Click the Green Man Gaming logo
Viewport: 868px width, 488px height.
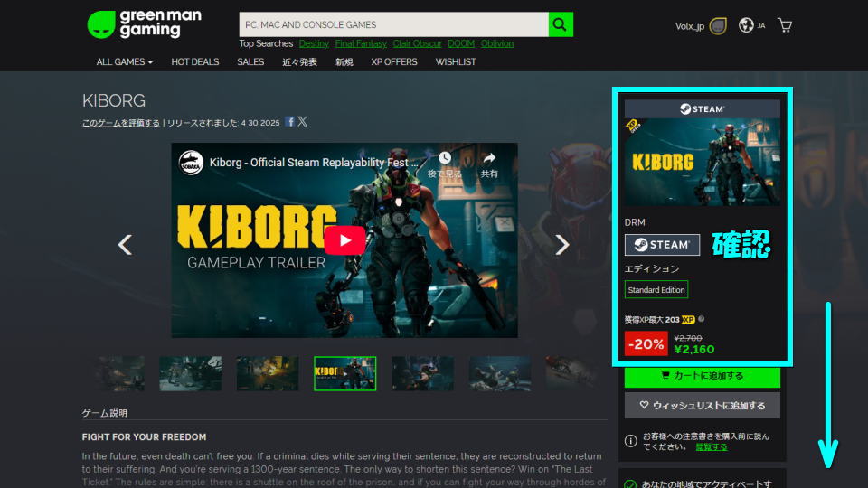pyautogui.click(x=145, y=24)
